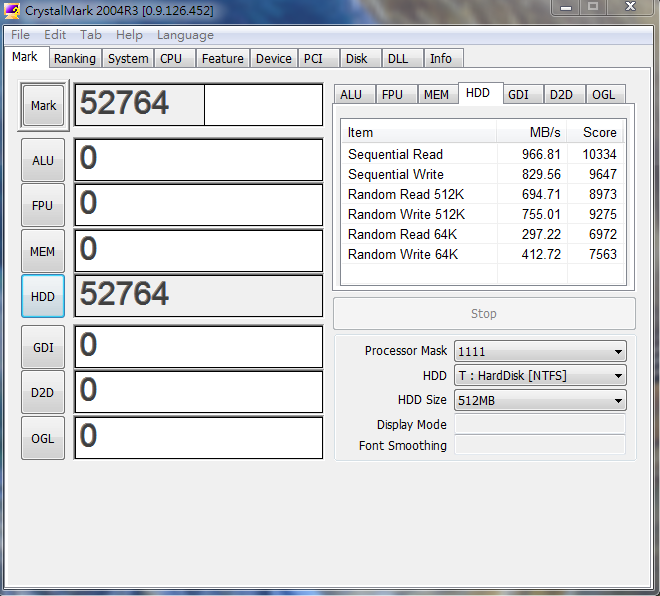Open the File menu

tap(20, 35)
